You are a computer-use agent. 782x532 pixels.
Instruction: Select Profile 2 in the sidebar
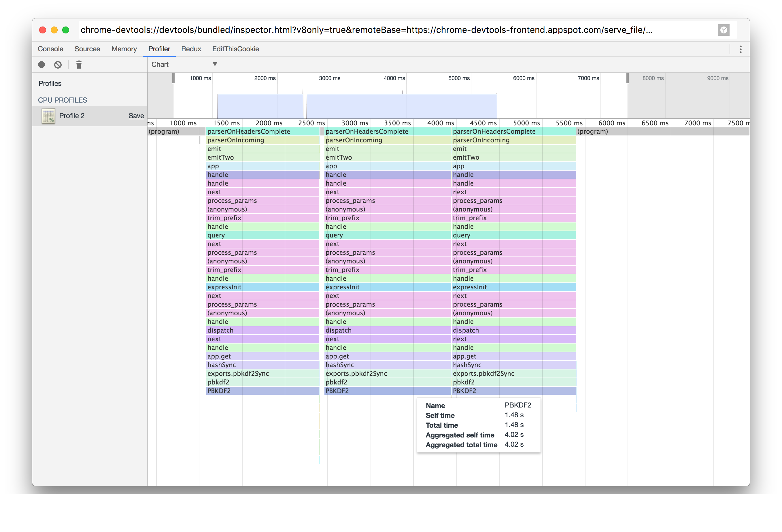click(x=72, y=116)
